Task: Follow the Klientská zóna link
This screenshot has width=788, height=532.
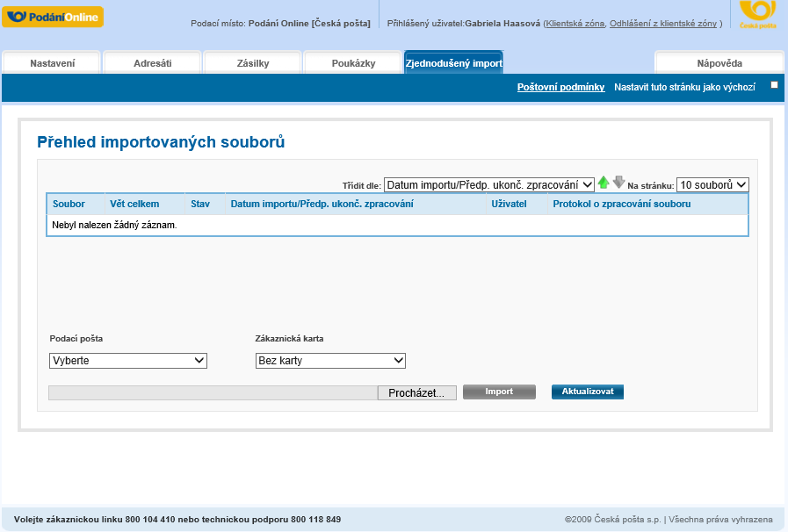Action: [575, 23]
